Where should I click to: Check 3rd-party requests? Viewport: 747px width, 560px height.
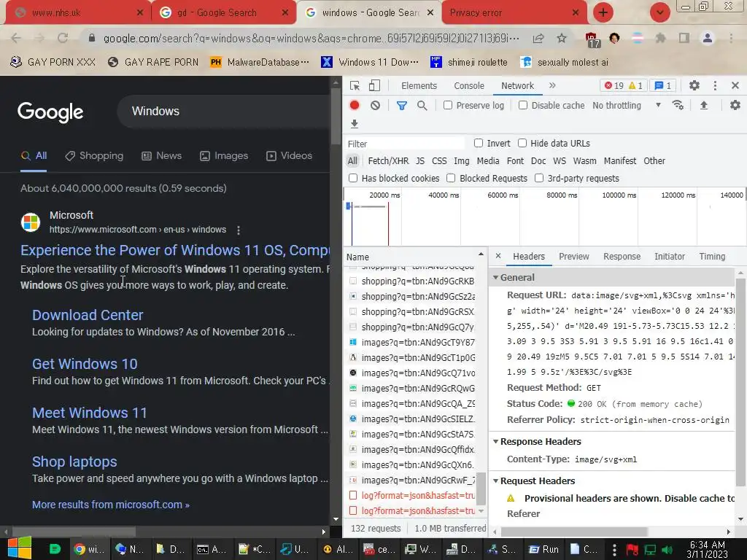pos(539,178)
